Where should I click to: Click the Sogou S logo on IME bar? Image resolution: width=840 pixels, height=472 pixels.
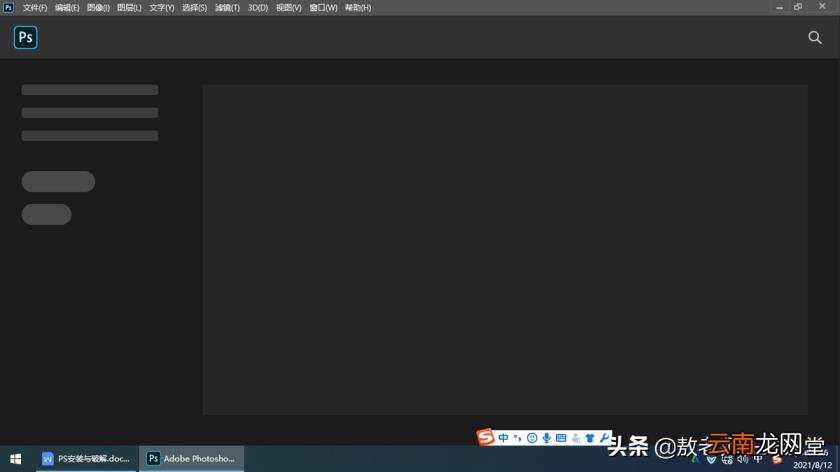[x=485, y=437]
